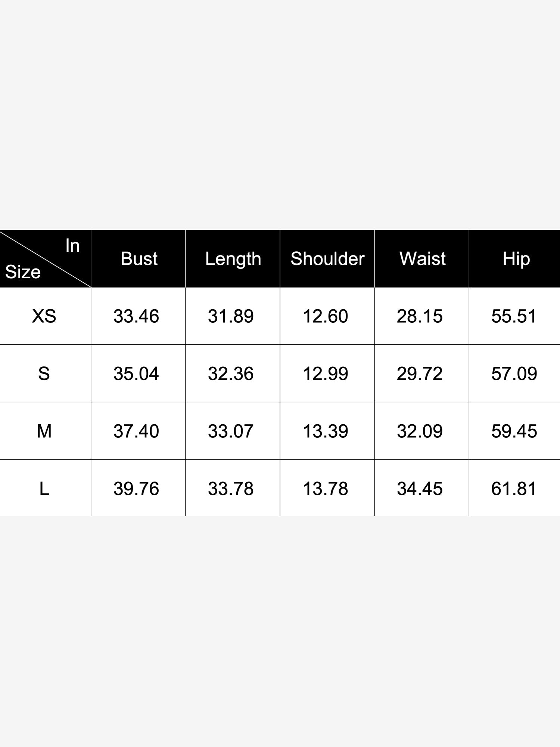The image size is (560, 747).
Task: Click the S size row label
Action: coord(44,373)
